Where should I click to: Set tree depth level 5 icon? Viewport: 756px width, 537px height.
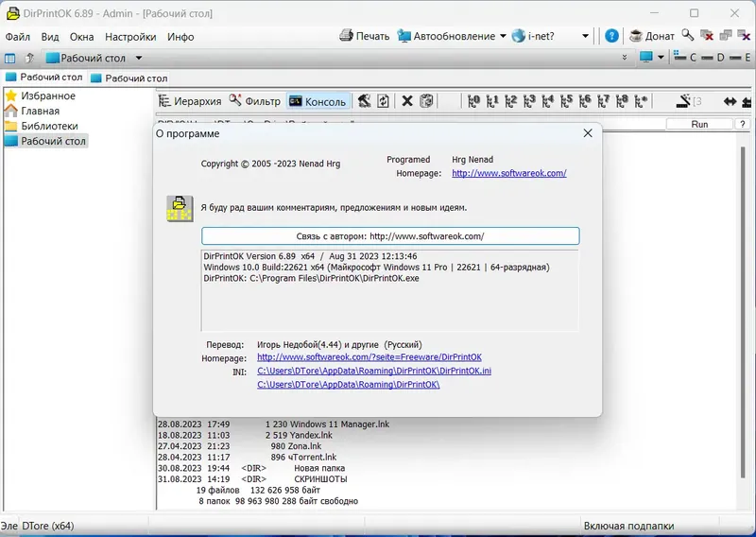(566, 101)
